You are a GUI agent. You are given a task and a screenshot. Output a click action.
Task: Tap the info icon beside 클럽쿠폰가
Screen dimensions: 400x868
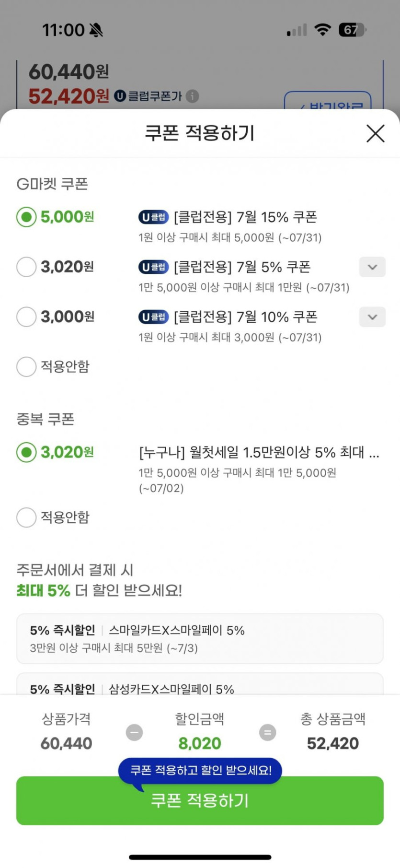point(192,96)
